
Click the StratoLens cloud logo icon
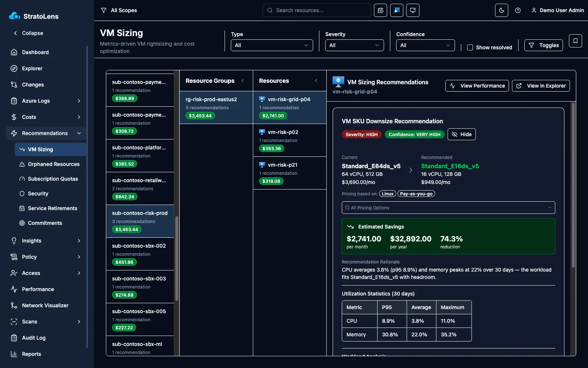pyautogui.click(x=14, y=16)
